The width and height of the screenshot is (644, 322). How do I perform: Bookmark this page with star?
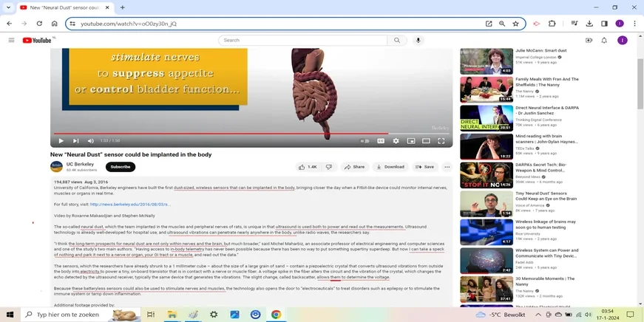point(516,24)
